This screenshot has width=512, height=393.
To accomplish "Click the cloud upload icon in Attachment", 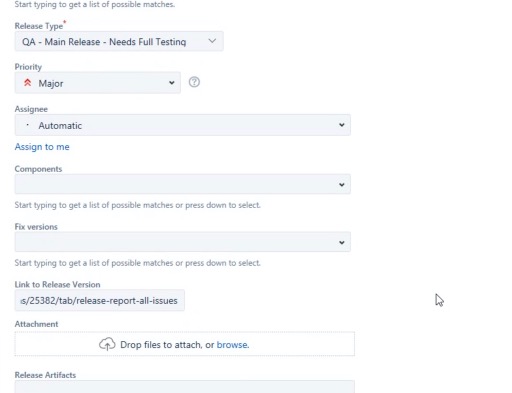I will pos(107,344).
